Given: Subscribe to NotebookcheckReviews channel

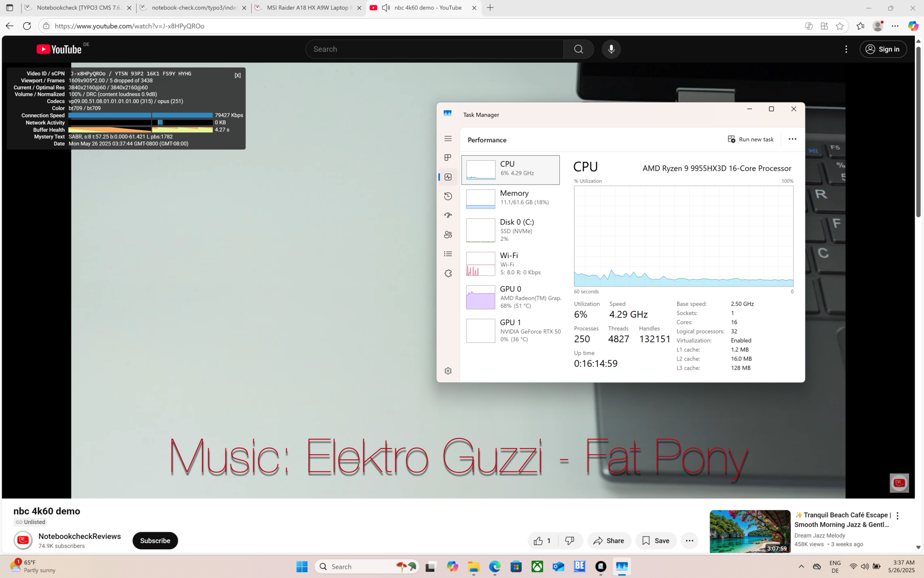Looking at the screenshot, I should coord(155,540).
